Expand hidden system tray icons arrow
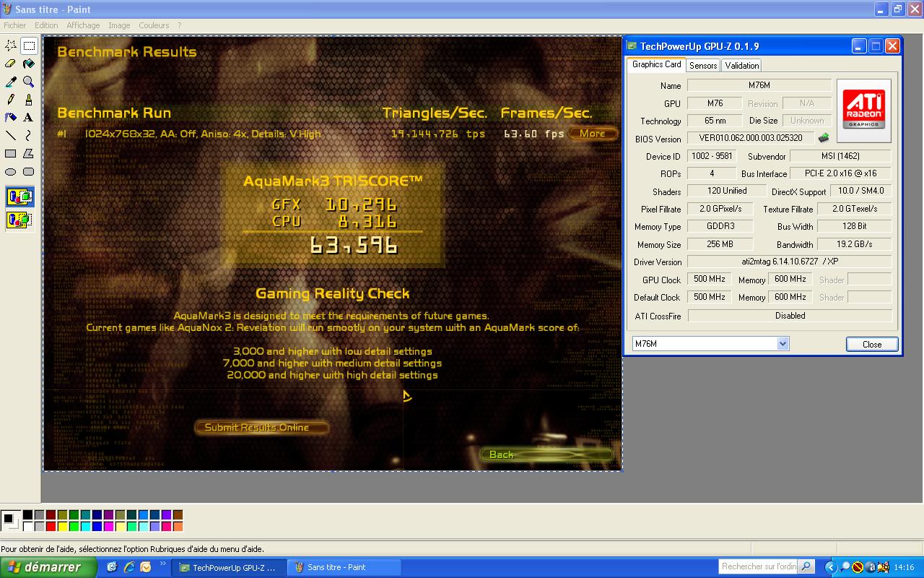Viewport: 924px width, 578px height. 830,567
